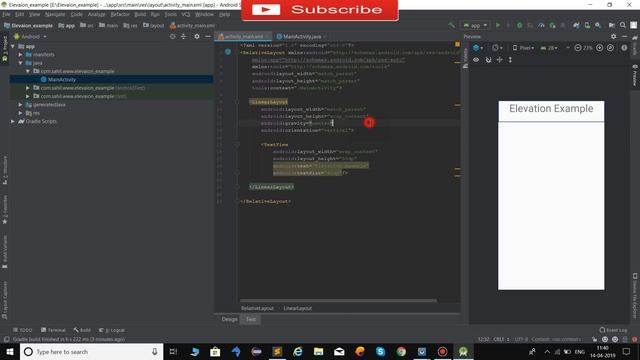Expand the res folder in project tree

20,113
